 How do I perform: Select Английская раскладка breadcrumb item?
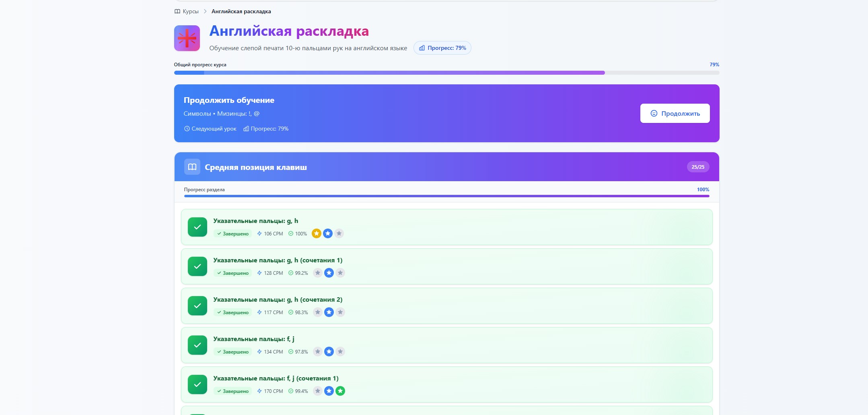[241, 11]
